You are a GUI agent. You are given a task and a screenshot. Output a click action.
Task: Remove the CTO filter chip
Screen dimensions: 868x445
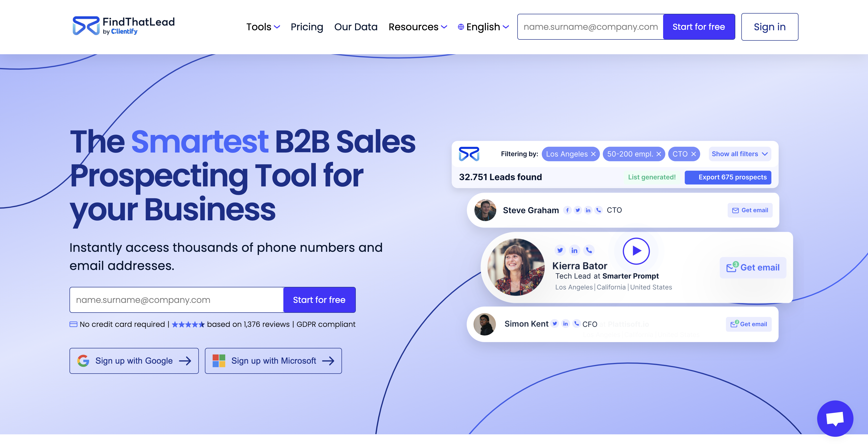coord(693,154)
